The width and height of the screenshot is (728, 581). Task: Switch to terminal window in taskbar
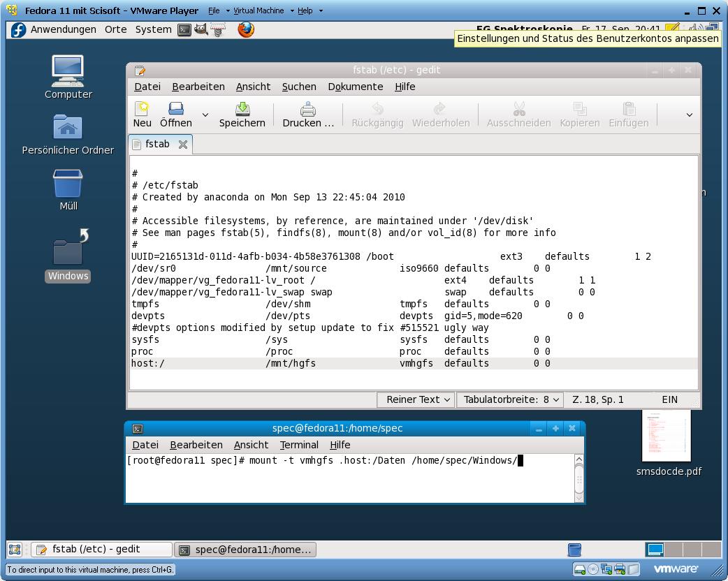tap(245, 550)
